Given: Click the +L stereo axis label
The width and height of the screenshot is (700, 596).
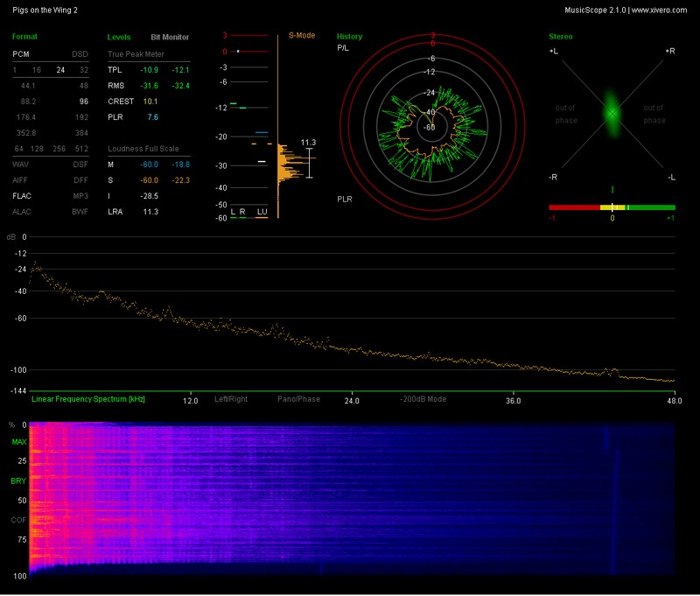Looking at the screenshot, I should click(553, 52).
